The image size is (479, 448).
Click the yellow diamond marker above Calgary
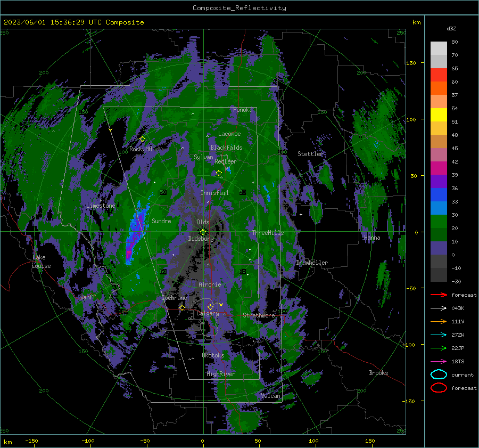[210, 307]
